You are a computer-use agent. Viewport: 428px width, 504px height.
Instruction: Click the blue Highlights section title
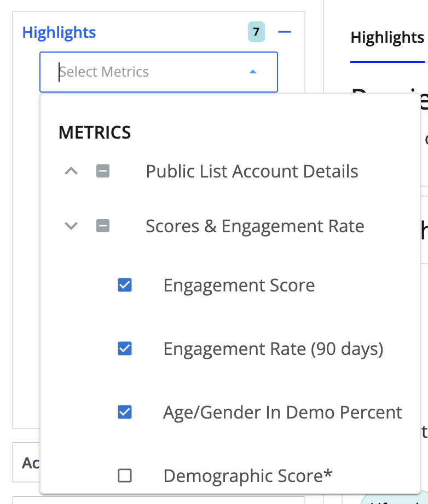click(x=59, y=32)
